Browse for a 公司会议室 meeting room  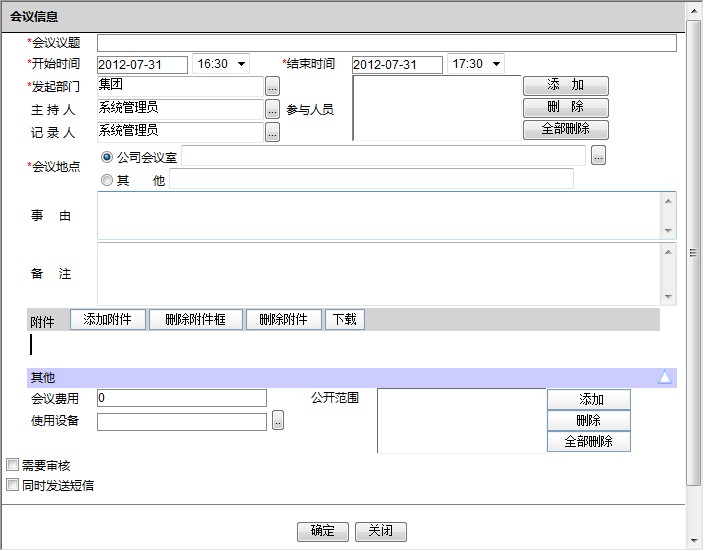tap(598, 156)
